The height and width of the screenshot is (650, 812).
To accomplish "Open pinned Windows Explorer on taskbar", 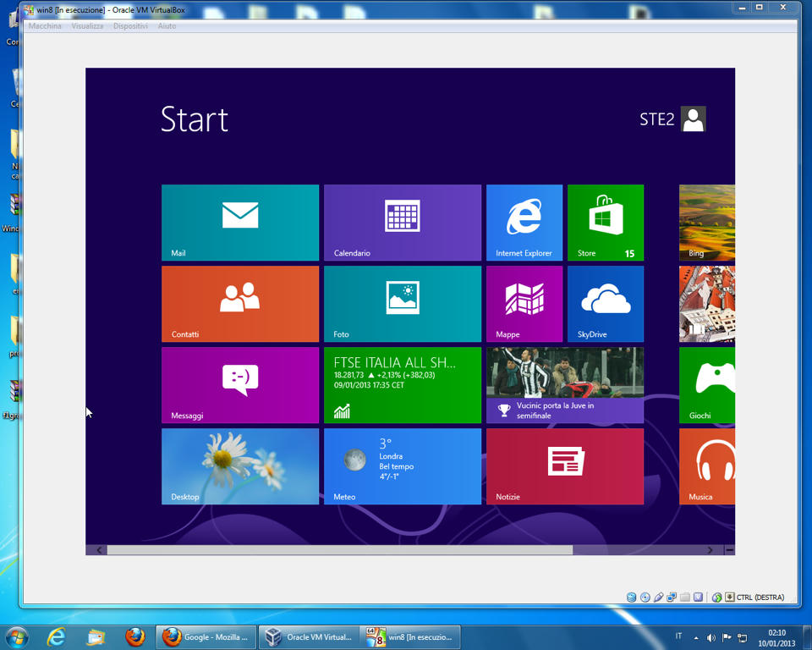I will click(96, 637).
